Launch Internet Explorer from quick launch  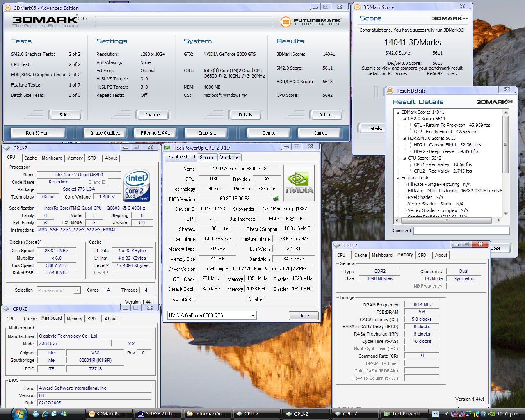coord(45,414)
